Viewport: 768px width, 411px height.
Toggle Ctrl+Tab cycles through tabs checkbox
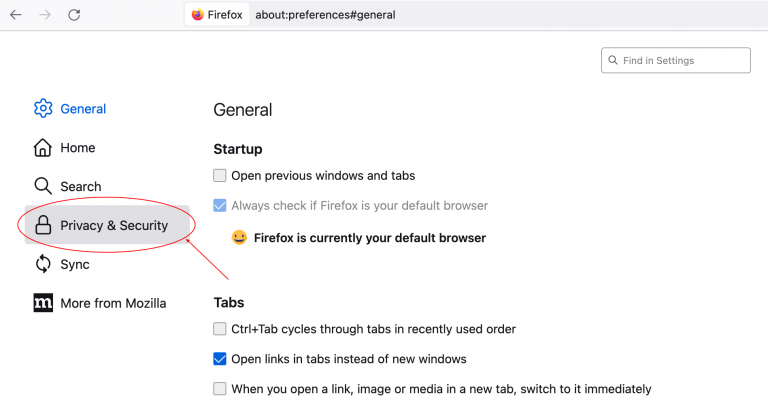220,329
